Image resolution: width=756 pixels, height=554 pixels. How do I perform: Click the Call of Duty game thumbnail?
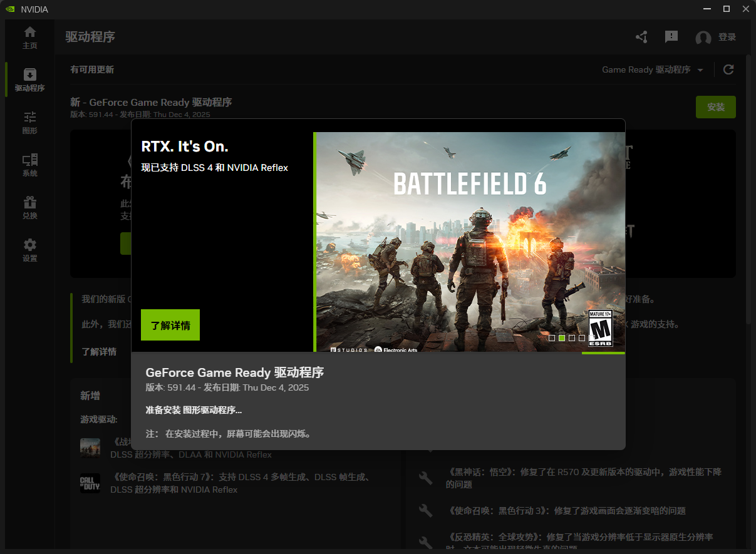coord(90,483)
